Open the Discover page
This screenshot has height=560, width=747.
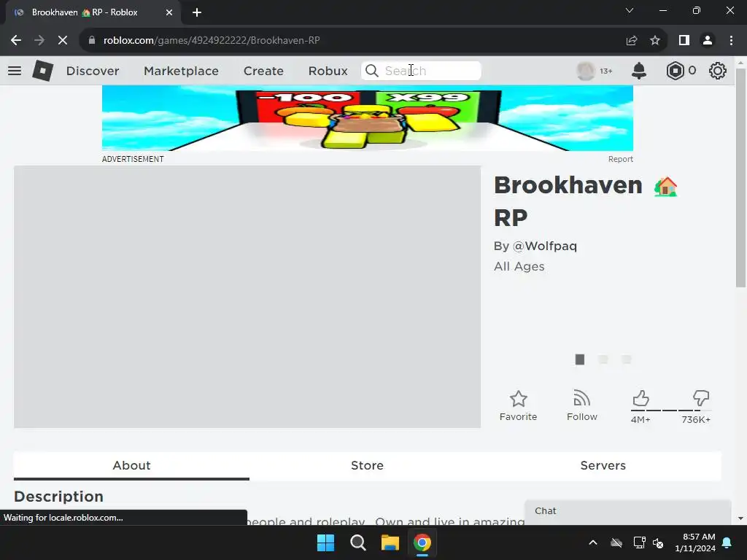(93, 71)
